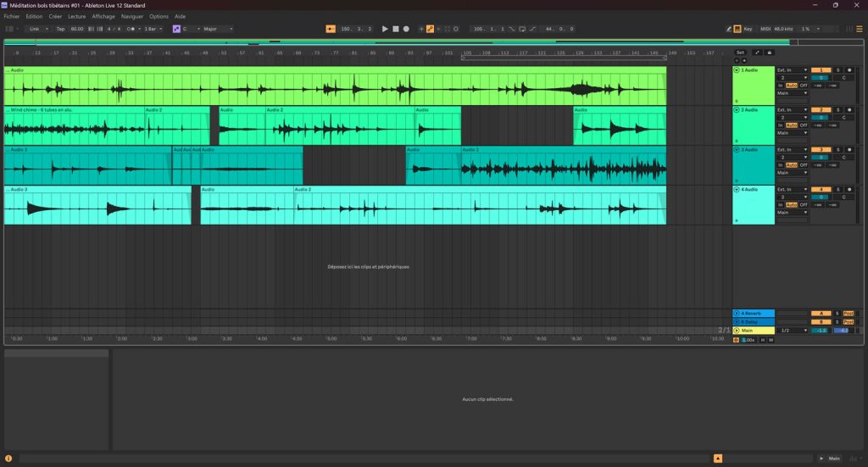Toggle the automation mode icon at bottom
868x467 pixels.
click(736, 340)
